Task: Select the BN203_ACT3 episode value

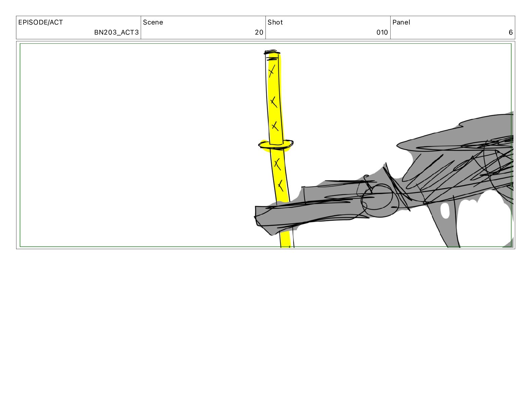Action: [116, 33]
